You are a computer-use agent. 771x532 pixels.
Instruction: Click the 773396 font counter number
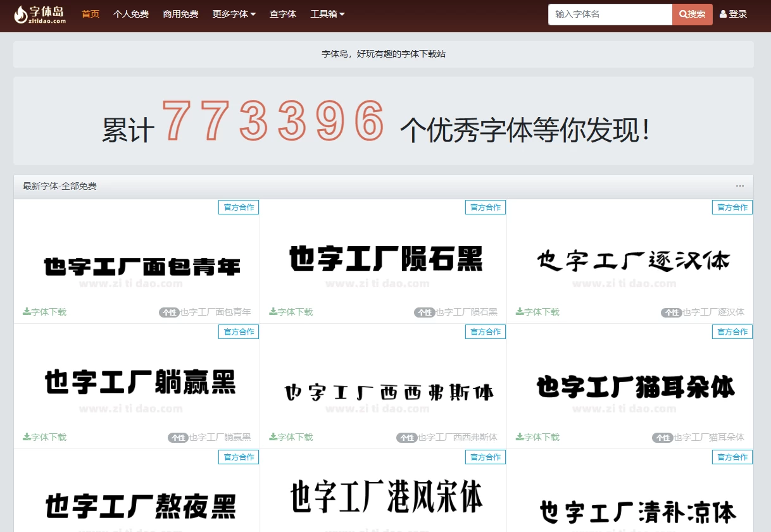click(x=273, y=120)
